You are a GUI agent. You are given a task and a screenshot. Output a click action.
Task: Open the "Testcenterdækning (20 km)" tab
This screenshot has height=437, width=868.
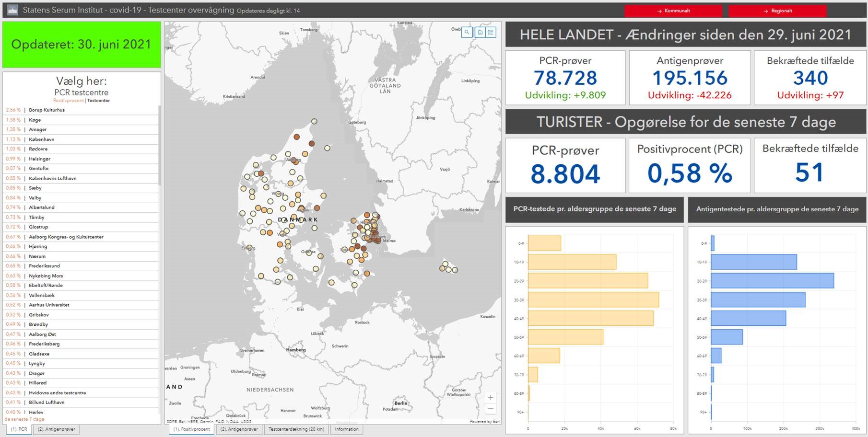[296, 429]
